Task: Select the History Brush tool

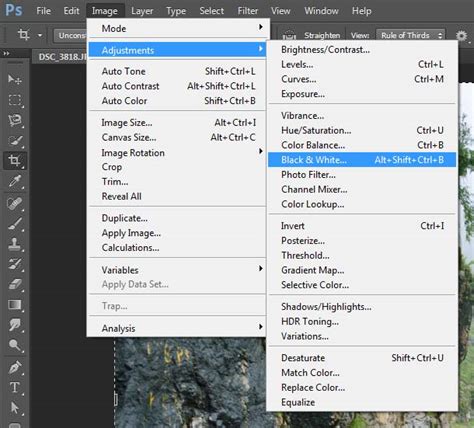Action: point(15,264)
